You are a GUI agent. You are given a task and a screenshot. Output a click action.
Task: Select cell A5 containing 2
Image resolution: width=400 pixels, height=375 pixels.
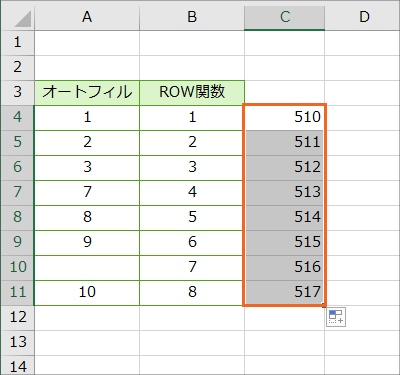(x=87, y=143)
